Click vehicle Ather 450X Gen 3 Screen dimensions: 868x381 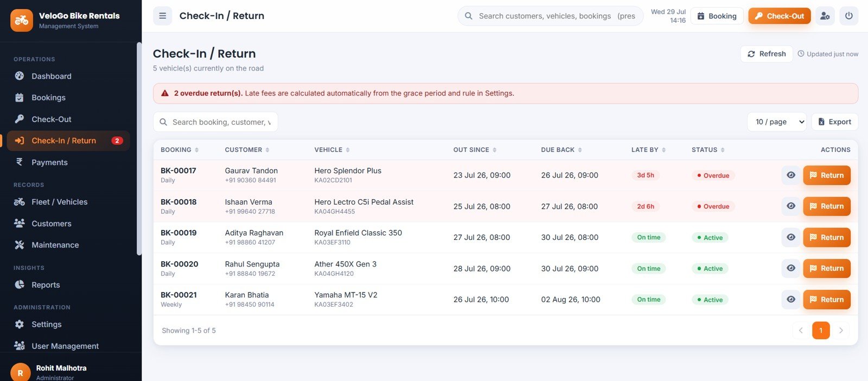pyautogui.click(x=345, y=264)
